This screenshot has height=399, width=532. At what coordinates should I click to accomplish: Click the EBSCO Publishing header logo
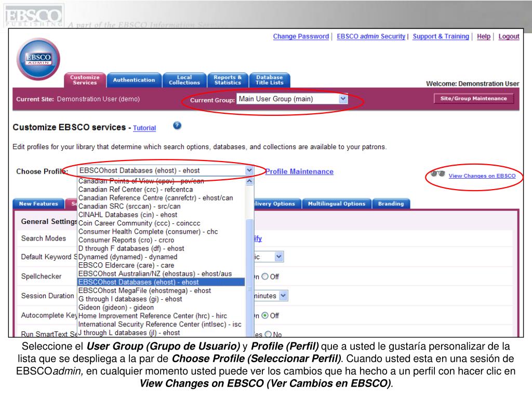[33, 16]
